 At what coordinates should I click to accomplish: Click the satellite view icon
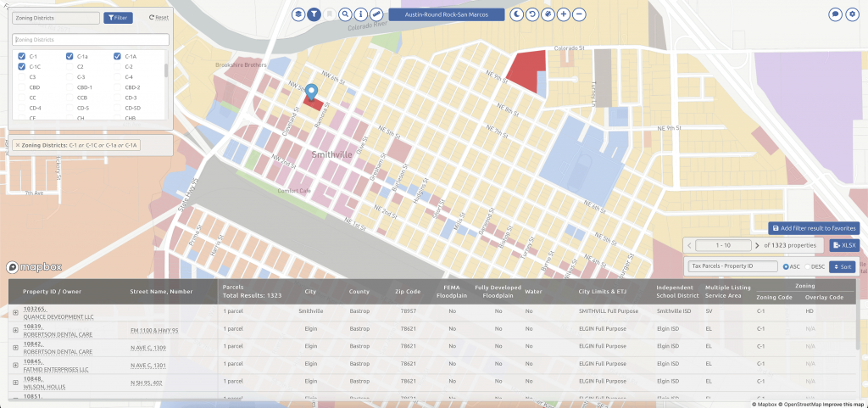point(548,14)
